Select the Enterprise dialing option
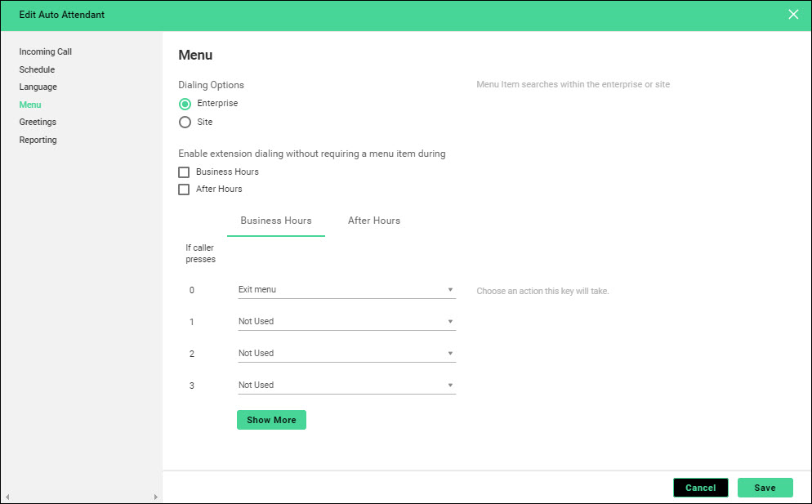The height and width of the screenshot is (504, 812). 185,104
